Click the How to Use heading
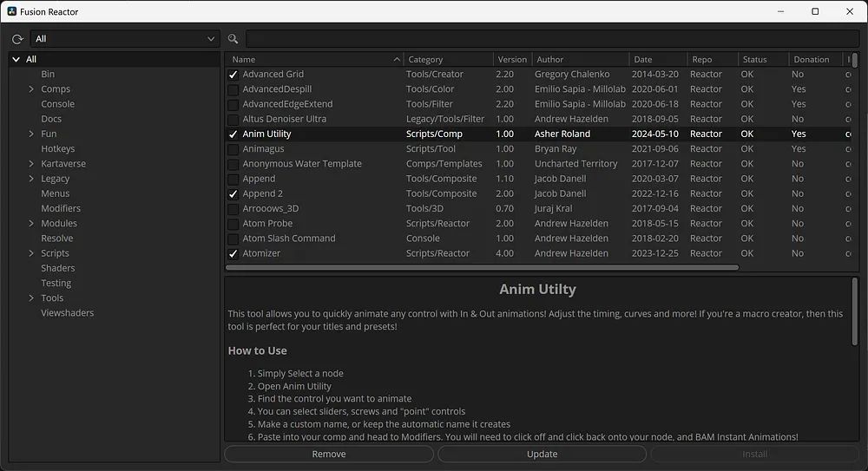868x471 pixels. pyautogui.click(x=258, y=351)
